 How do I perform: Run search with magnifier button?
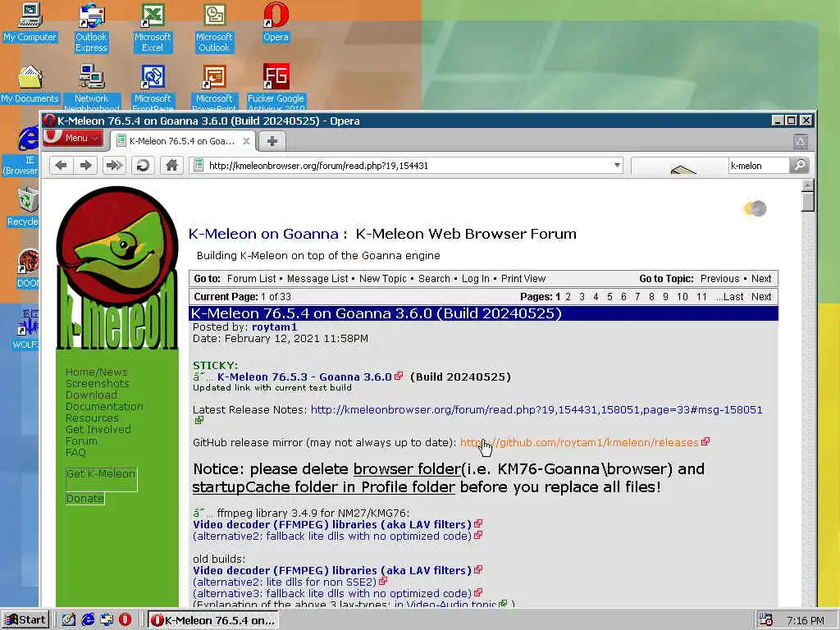pyautogui.click(x=799, y=165)
